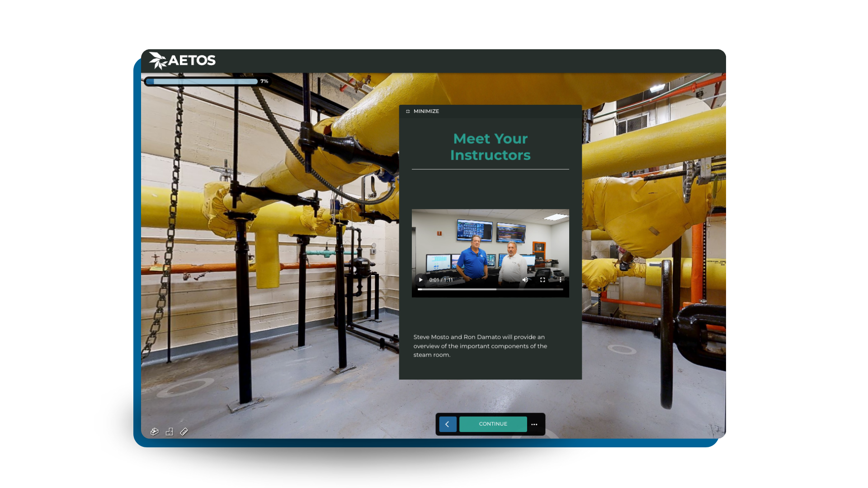Open the floor plan view icon

click(x=170, y=432)
